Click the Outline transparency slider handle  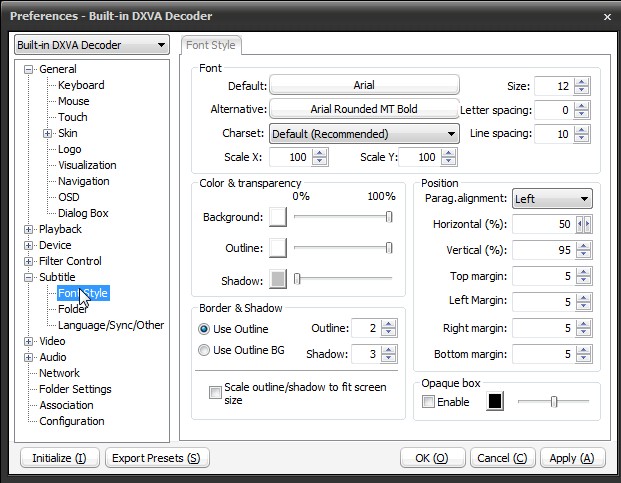(389, 248)
